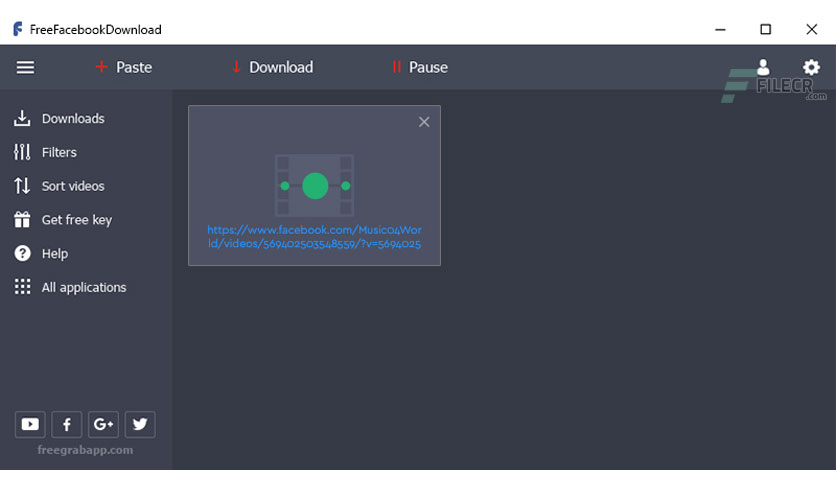
Task: Click the FreeFacebookDownload app logo icon
Action: tap(18, 29)
